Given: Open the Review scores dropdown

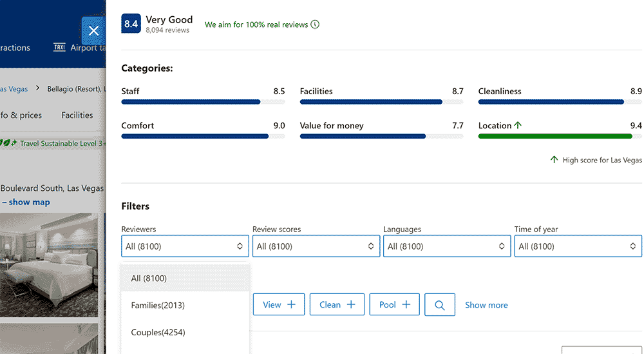Looking at the screenshot, I should 316,246.
